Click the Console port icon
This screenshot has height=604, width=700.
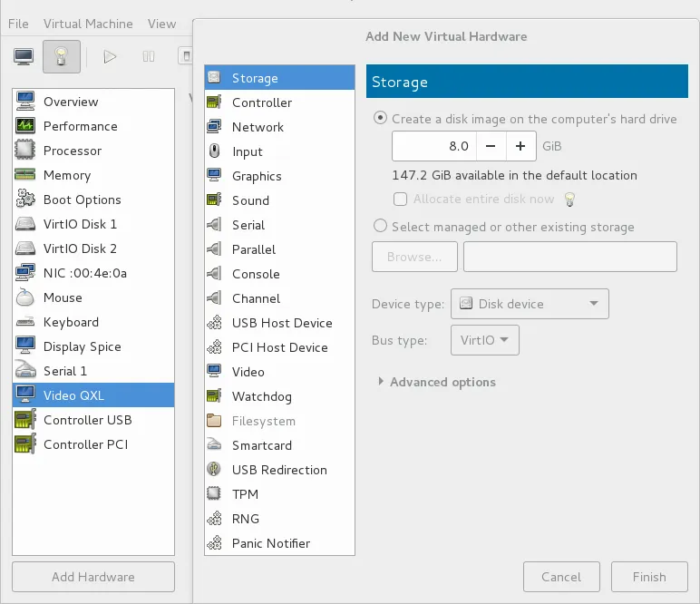(x=214, y=274)
